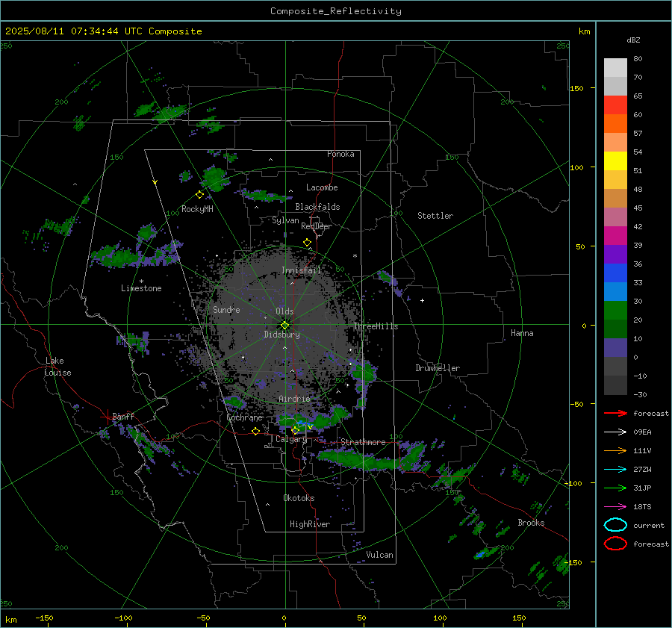Click the ThreeHills label

[376, 326]
